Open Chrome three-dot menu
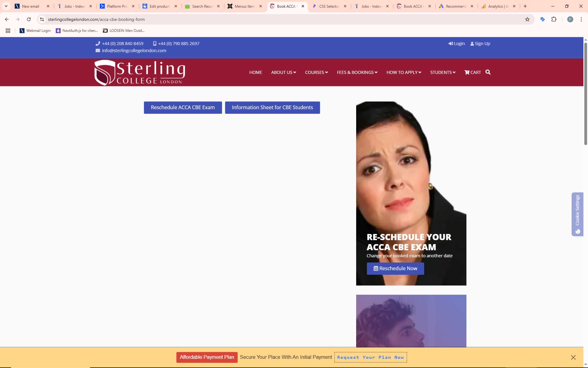Image resolution: width=588 pixels, height=368 pixels. pyautogui.click(x=581, y=19)
